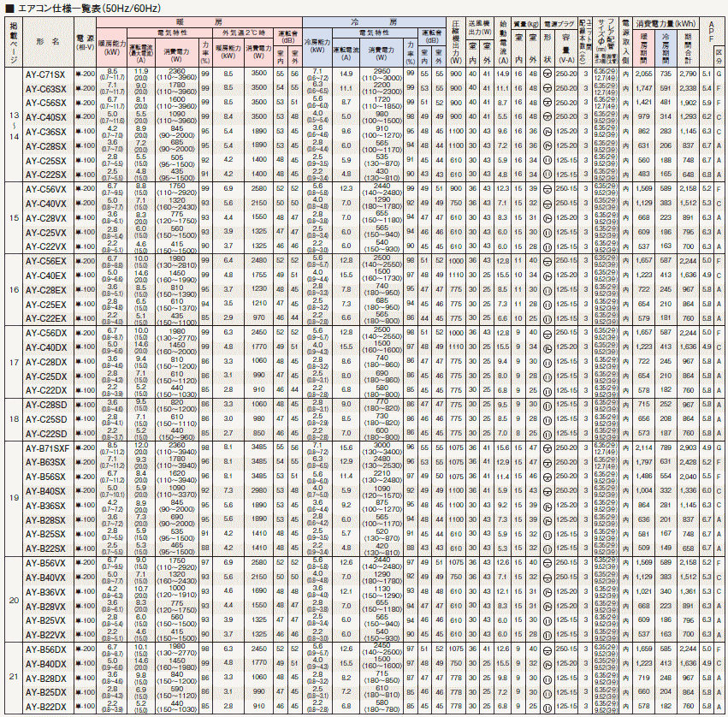Select the model name AY-C71SX
This screenshot has width=728, height=717.
pyautogui.click(x=45, y=74)
